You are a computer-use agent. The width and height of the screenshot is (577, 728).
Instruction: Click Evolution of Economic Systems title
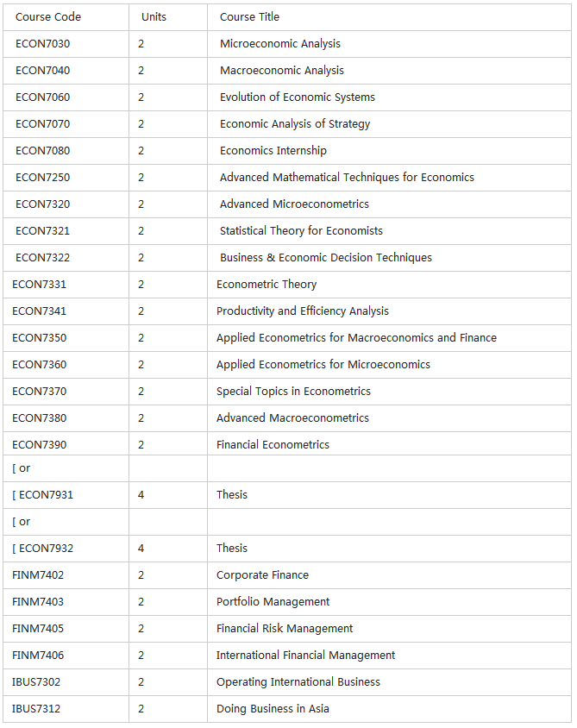pos(297,97)
